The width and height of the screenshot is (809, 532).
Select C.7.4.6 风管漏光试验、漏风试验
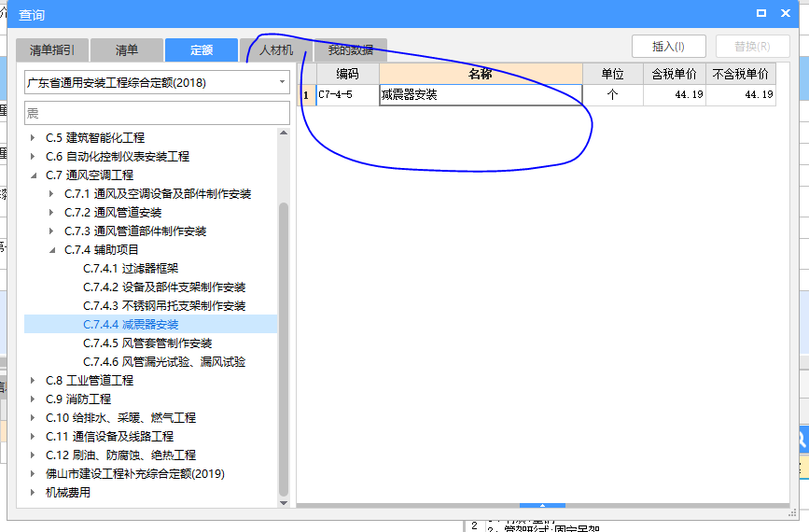click(x=164, y=362)
